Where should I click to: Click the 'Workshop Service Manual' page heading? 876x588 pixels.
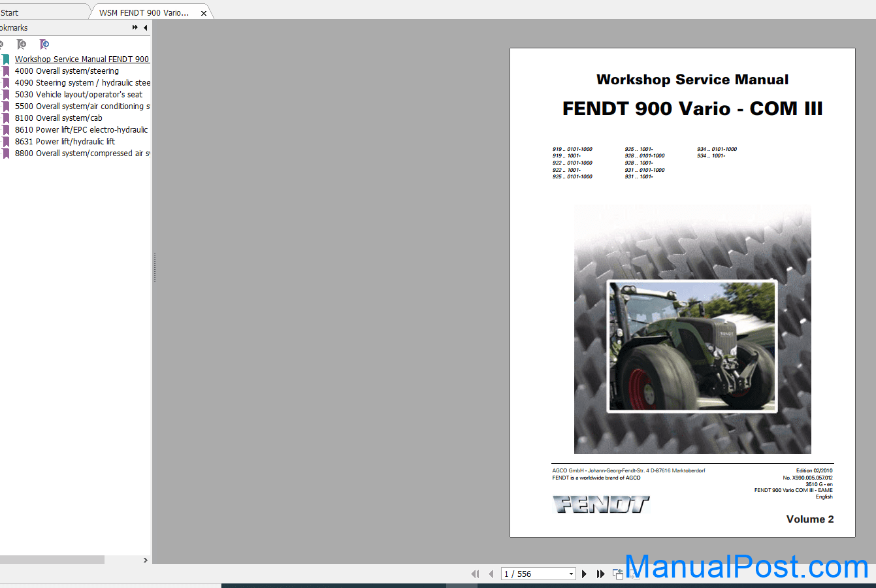692,80
